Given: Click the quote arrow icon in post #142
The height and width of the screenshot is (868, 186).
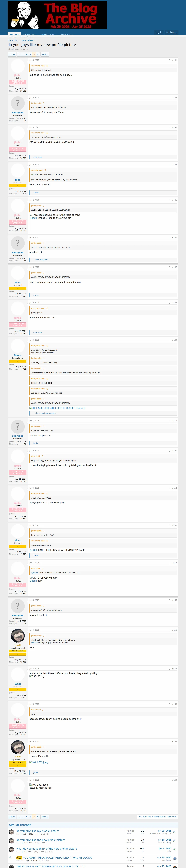Looking at the screenshot, I should pyautogui.click(x=44, y=103).
